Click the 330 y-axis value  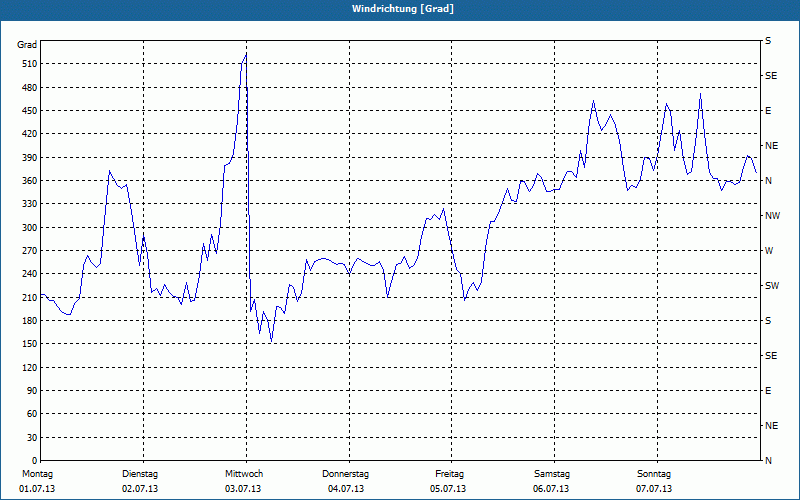(x=29, y=204)
